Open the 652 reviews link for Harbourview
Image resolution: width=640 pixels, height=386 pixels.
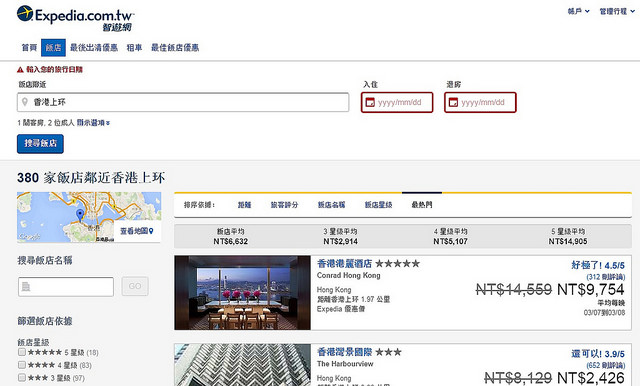pos(606,365)
